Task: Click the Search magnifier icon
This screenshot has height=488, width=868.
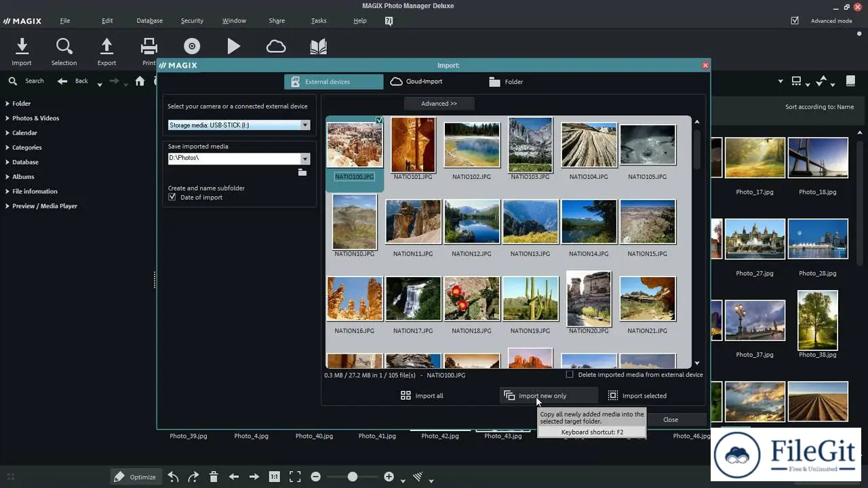Action: 13,81
